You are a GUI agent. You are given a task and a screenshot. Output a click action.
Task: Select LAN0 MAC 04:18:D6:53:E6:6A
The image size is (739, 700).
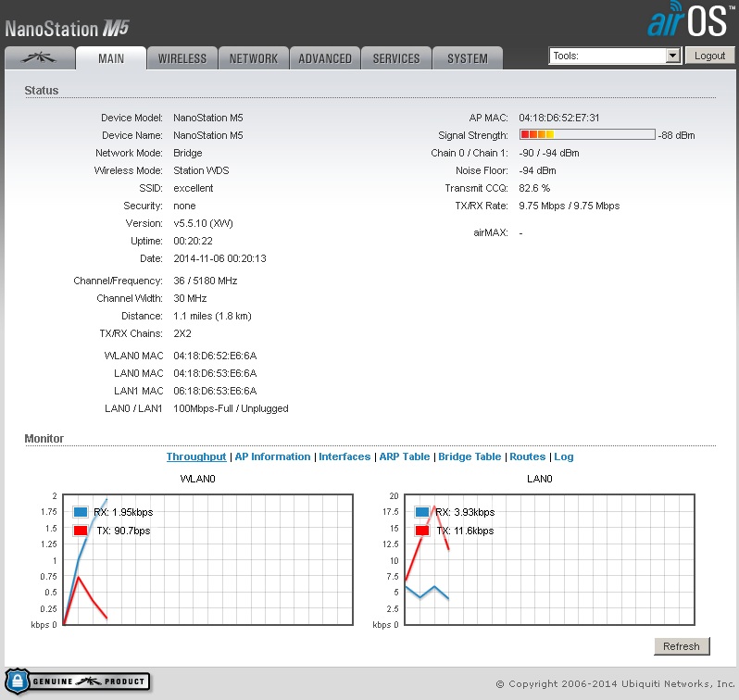pyautogui.click(x=215, y=373)
